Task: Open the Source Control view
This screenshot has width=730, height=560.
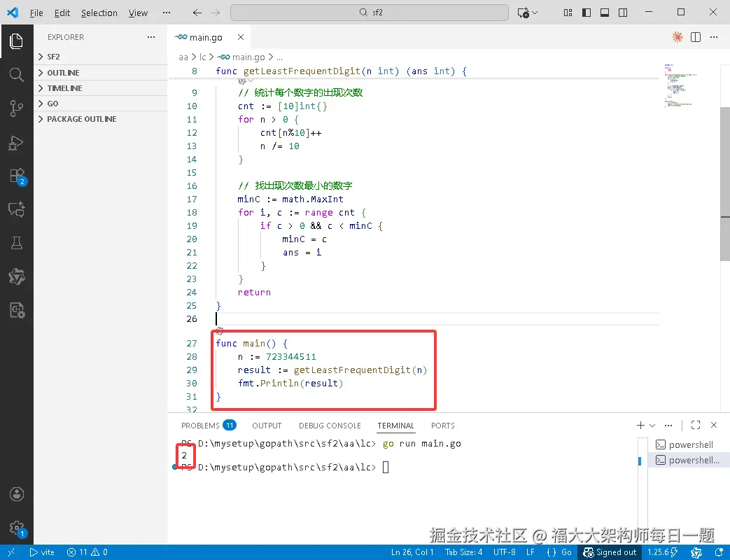Action: click(16, 108)
